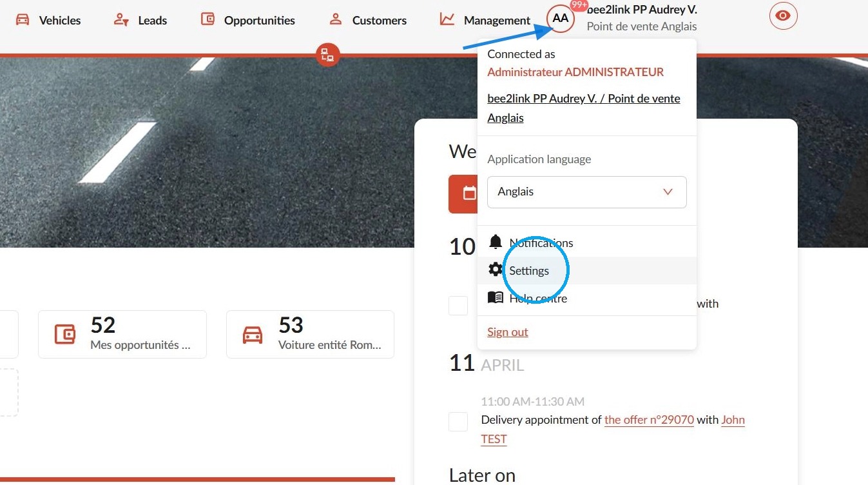Open the Application language Anglais dropdown

(x=587, y=192)
